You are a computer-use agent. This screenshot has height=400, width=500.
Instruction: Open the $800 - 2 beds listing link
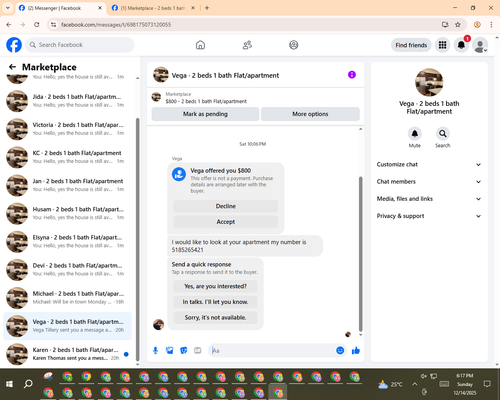pos(206,101)
